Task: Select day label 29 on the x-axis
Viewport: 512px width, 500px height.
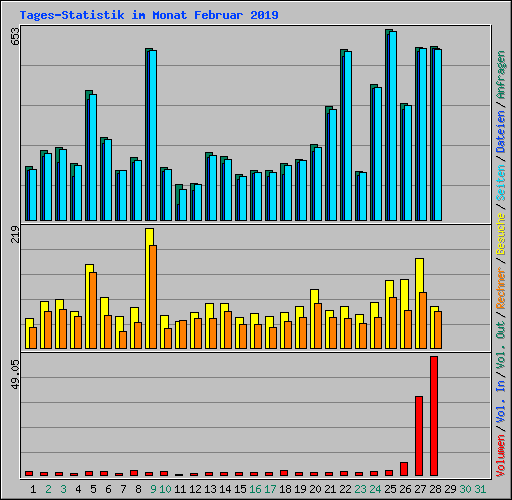Action: [x=450, y=489]
